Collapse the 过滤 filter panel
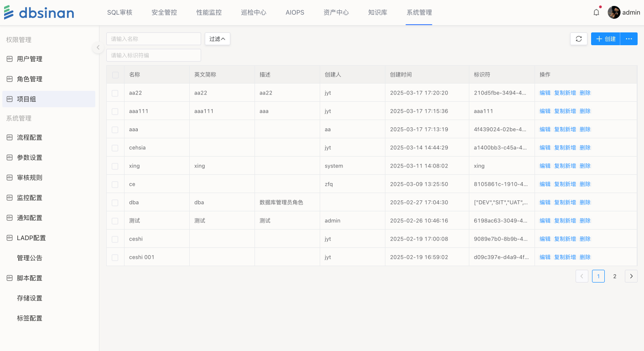This screenshot has height=351, width=644. click(x=217, y=39)
